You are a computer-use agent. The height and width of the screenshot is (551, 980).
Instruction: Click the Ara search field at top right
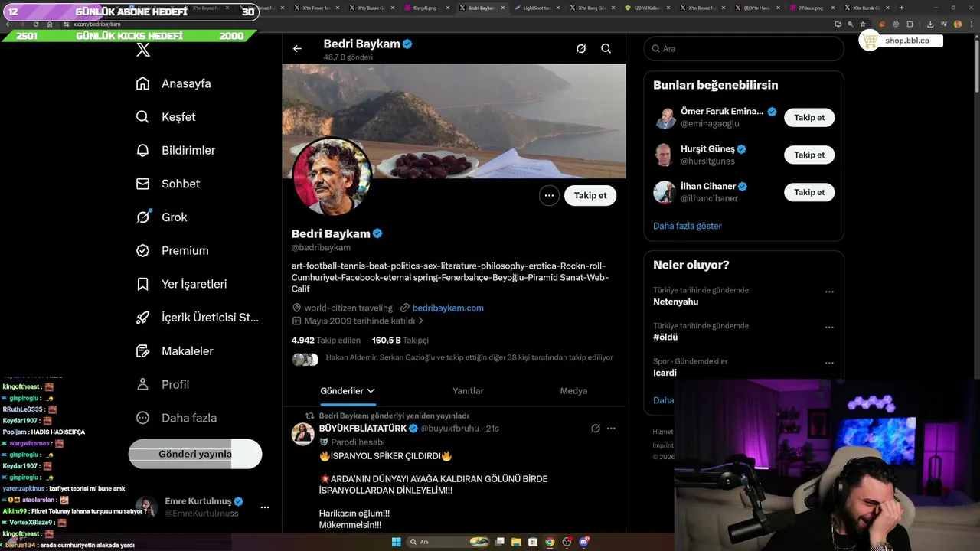[x=743, y=48]
